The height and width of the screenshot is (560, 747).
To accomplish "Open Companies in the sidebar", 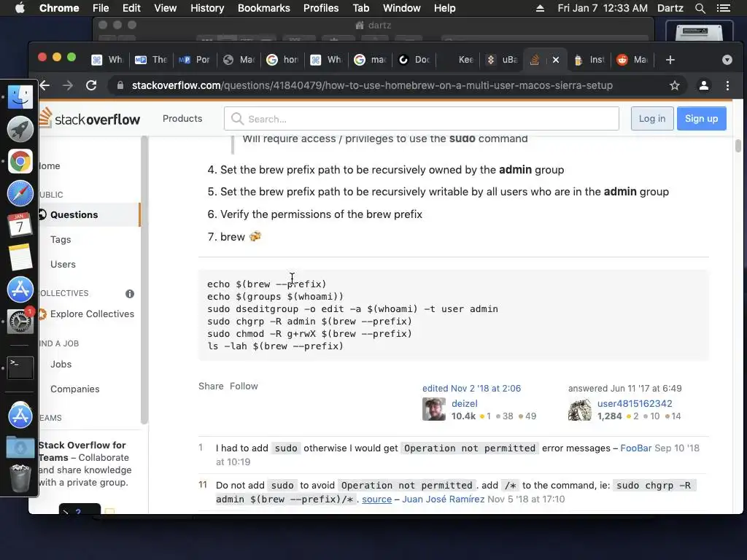I will [75, 389].
